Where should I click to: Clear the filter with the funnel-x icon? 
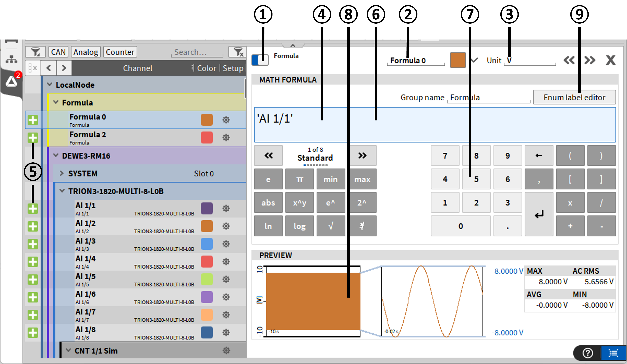point(238,52)
